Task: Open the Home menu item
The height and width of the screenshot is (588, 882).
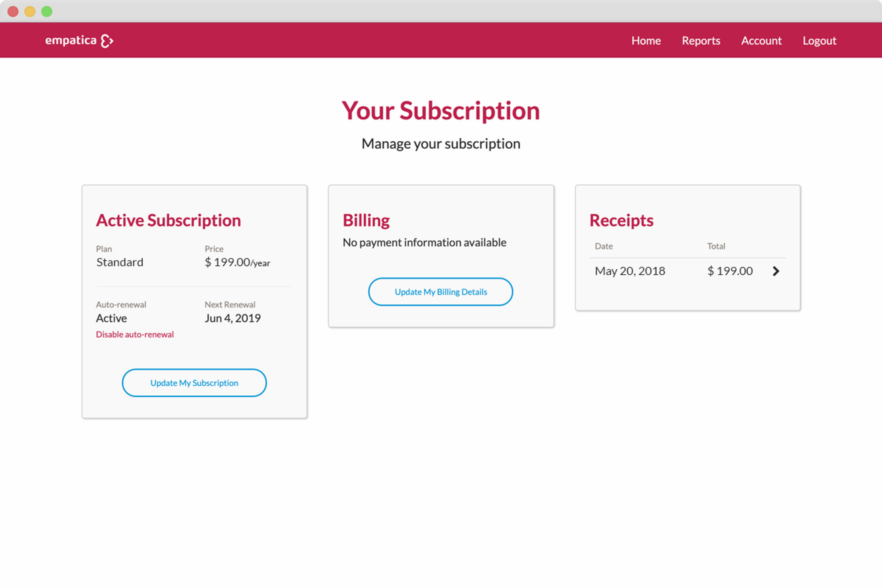Action: (646, 40)
